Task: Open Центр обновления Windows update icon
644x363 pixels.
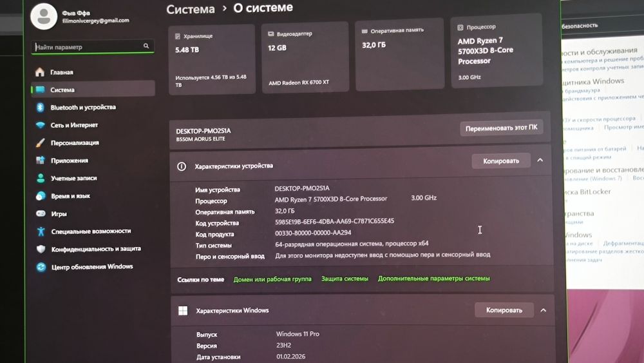Action: (x=41, y=267)
